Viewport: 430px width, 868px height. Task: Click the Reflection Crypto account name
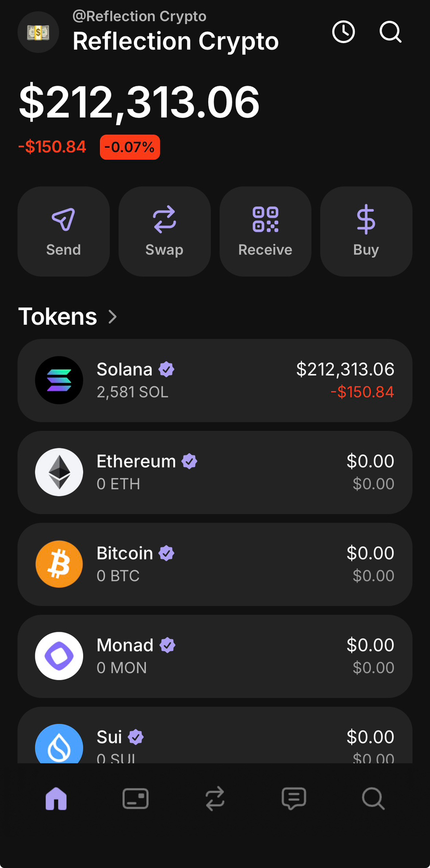[x=176, y=42]
